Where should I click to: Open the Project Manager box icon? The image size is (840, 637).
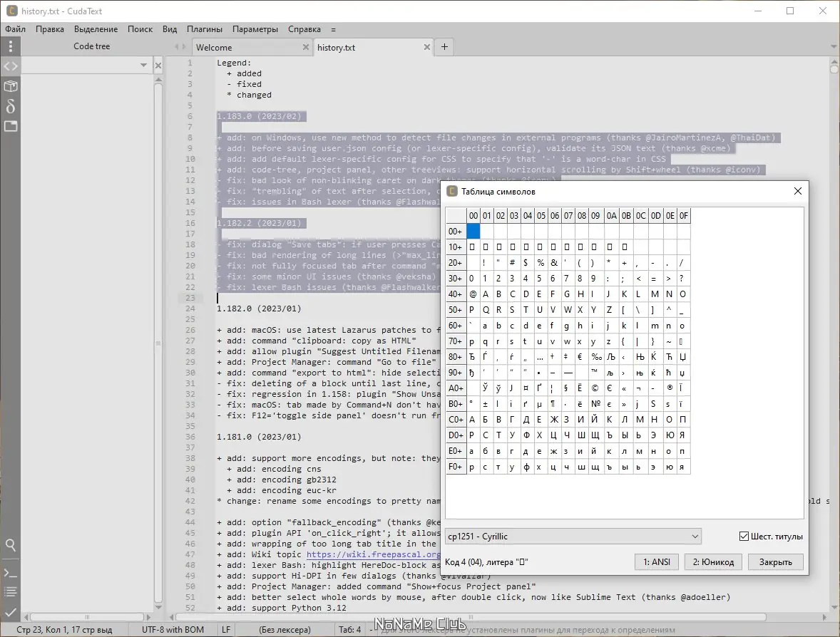[x=10, y=86]
